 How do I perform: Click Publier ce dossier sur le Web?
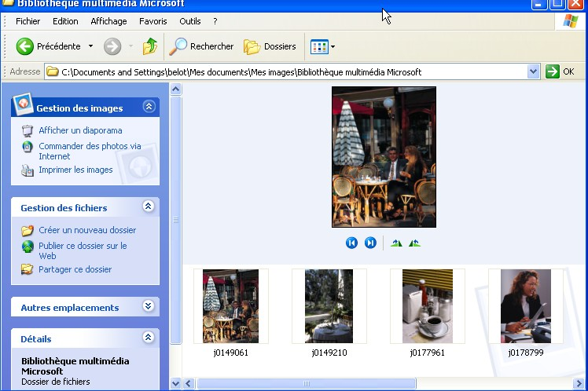83,250
